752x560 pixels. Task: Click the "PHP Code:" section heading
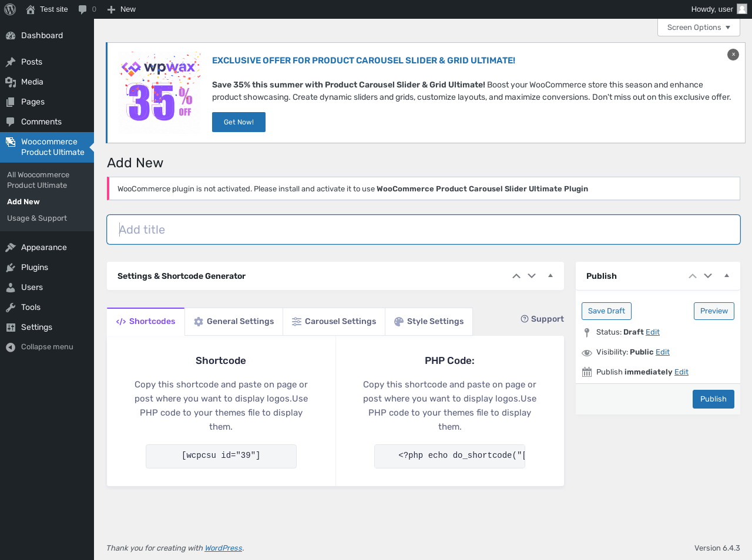coord(449,361)
